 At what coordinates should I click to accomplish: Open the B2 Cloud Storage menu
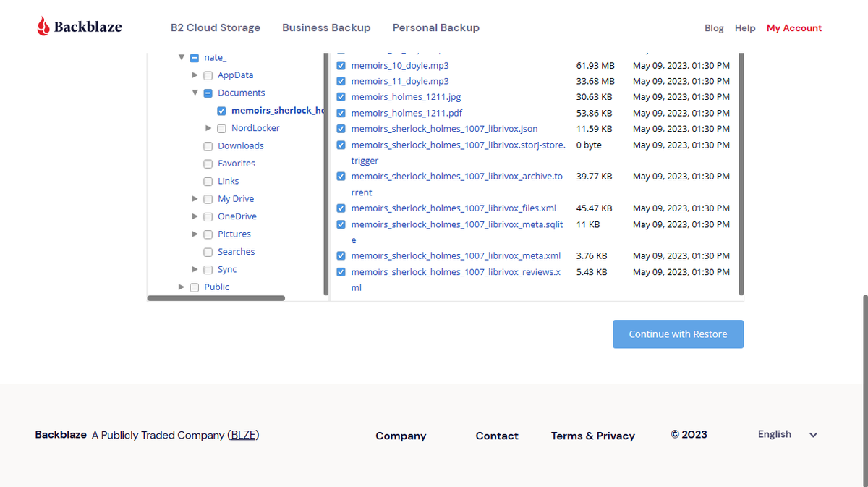point(215,27)
